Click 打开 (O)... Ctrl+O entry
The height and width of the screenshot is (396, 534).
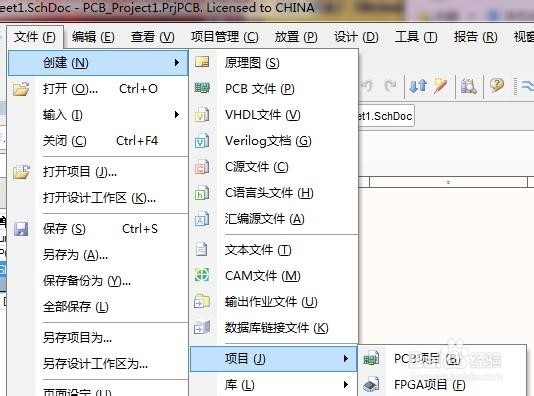pos(98,89)
